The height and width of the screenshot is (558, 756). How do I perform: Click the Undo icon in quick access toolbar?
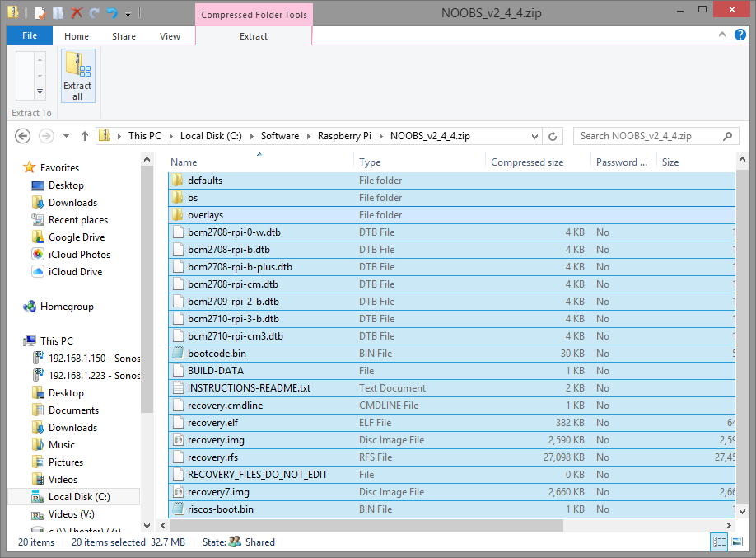[112, 12]
